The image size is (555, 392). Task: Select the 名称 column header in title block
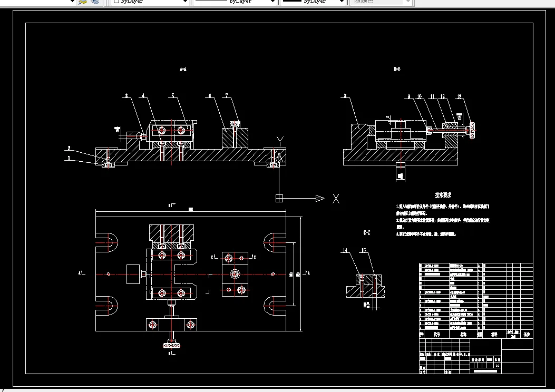(x=463, y=335)
